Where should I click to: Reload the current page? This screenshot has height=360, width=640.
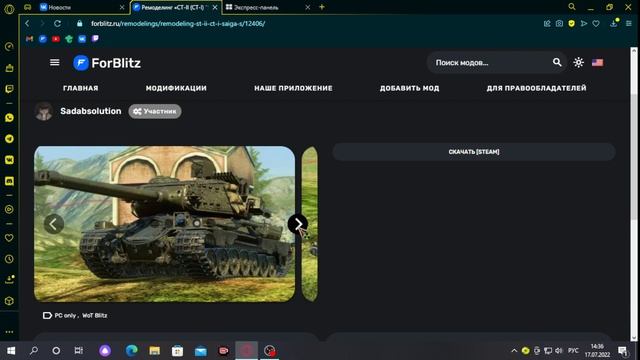tap(58, 24)
